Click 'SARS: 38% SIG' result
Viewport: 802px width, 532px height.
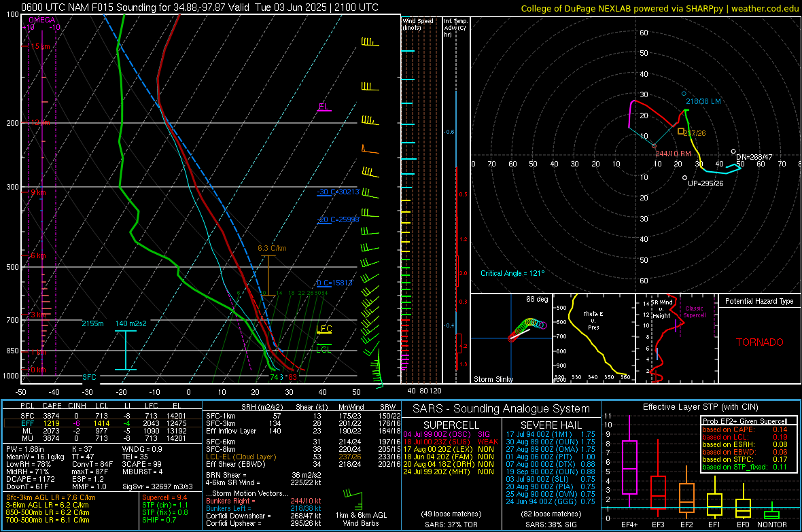pos(551,525)
